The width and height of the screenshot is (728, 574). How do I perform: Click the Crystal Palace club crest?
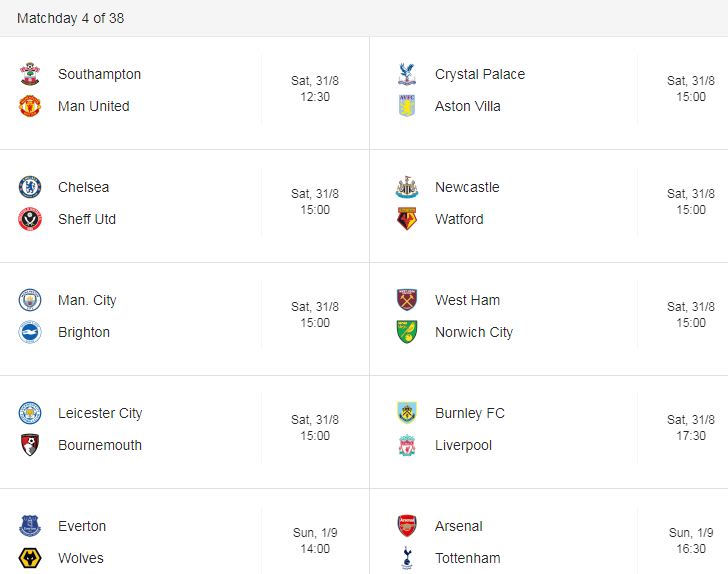407,74
